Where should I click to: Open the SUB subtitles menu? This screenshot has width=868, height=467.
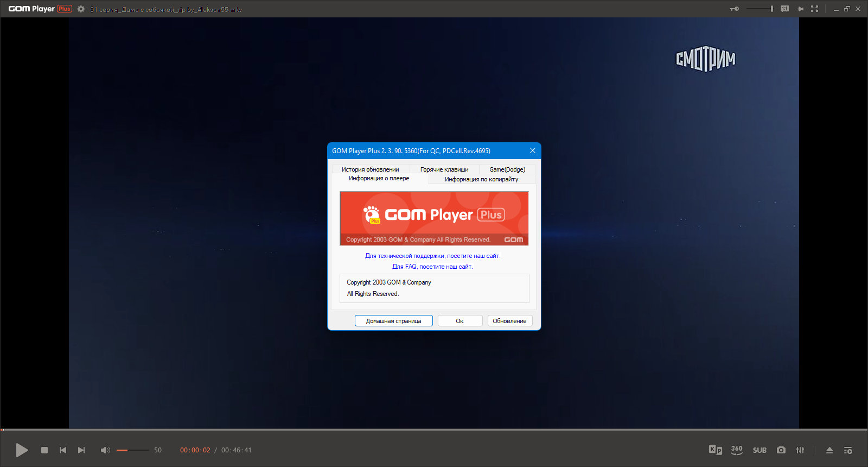tap(759, 450)
